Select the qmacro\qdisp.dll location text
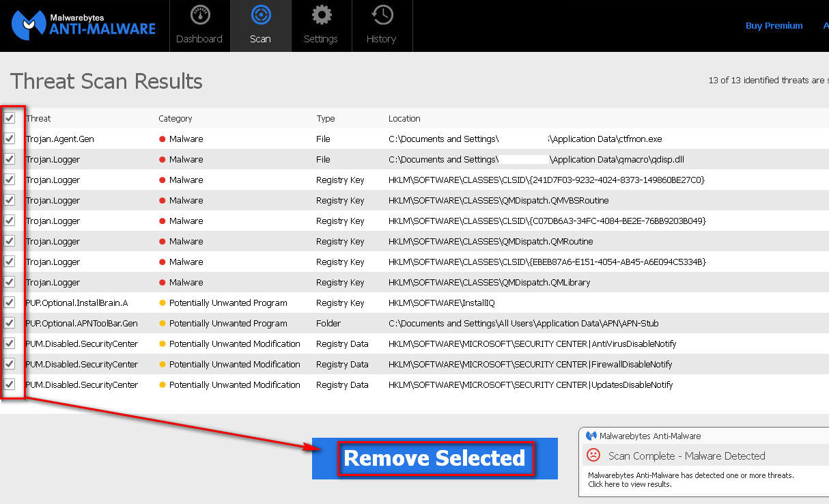Viewport: 829px width, 504px height. coord(536,159)
